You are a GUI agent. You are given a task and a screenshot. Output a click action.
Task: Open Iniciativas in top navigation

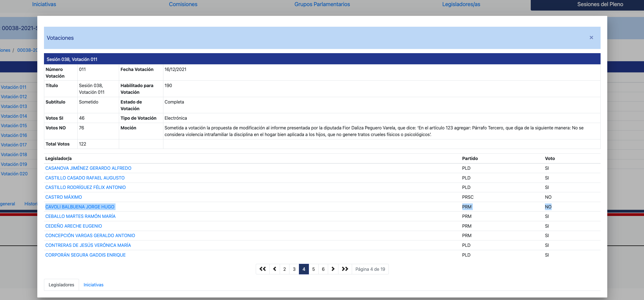[x=44, y=4]
